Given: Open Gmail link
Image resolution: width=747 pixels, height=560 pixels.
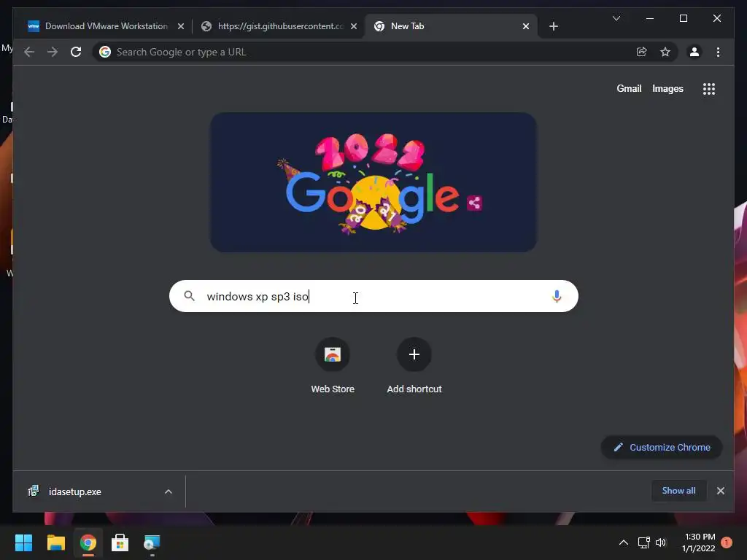Looking at the screenshot, I should [629, 88].
